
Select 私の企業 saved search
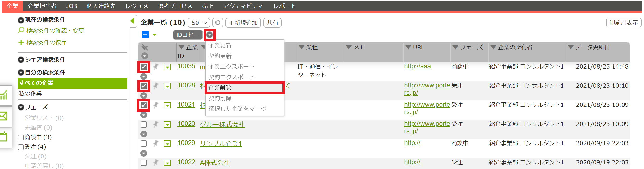pos(31,93)
